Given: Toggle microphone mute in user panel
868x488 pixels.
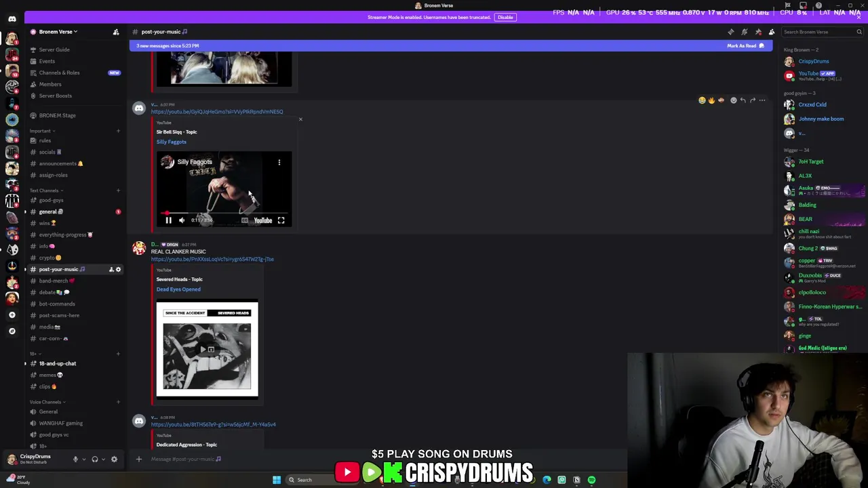Looking at the screenshot, I should click(75, 460).
